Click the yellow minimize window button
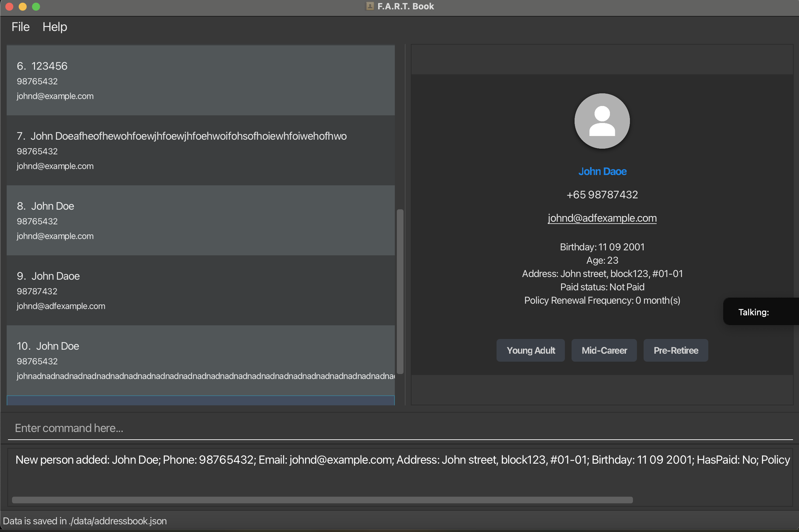 coord(23,6)
